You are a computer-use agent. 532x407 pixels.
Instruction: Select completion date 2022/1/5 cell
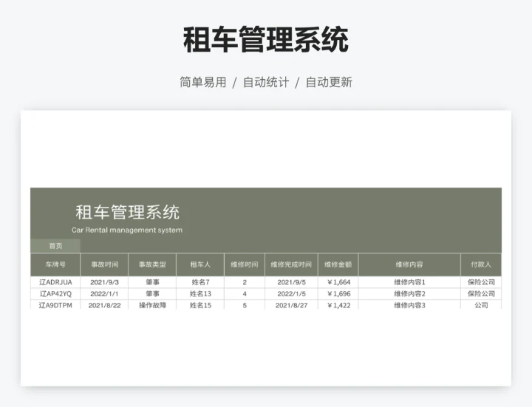[x=291, y=294]
